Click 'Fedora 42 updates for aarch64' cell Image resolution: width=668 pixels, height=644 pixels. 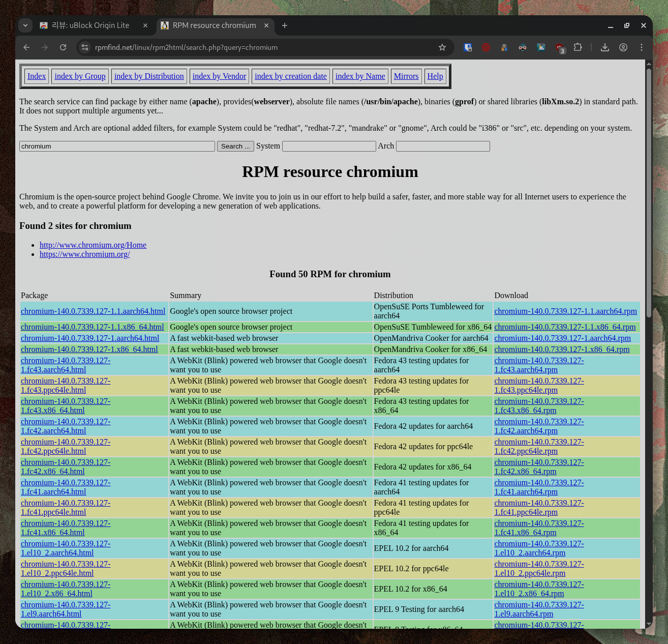[433, 426]
